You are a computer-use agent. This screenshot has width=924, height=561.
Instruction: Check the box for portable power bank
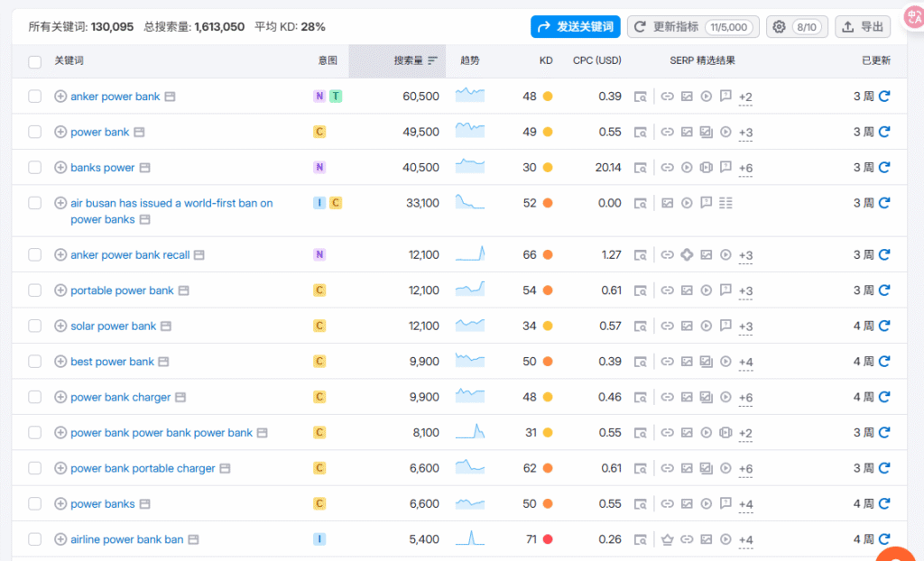tap(35, 290)
